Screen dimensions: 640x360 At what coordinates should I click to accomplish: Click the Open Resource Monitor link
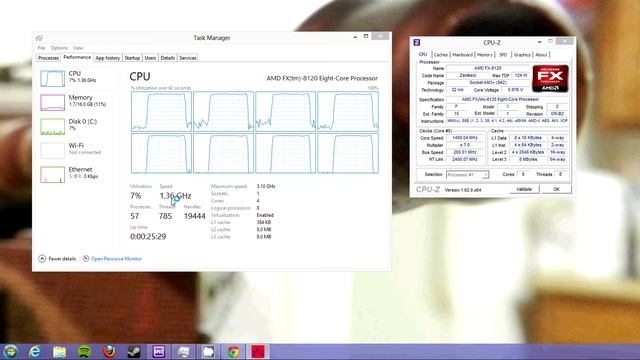[x=116, y=259]
